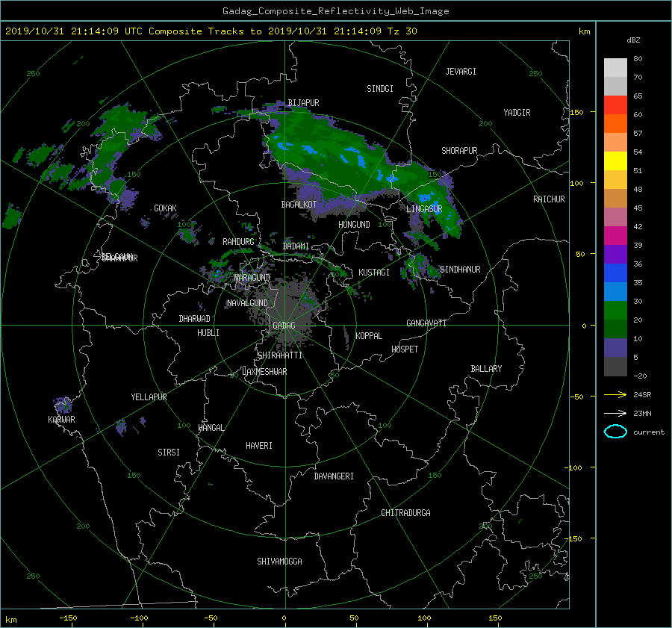Image resolution: width=672 pixels, height=628 pixels.
Task: Click the GOKAK city label
Action: (x=165, y=208)
